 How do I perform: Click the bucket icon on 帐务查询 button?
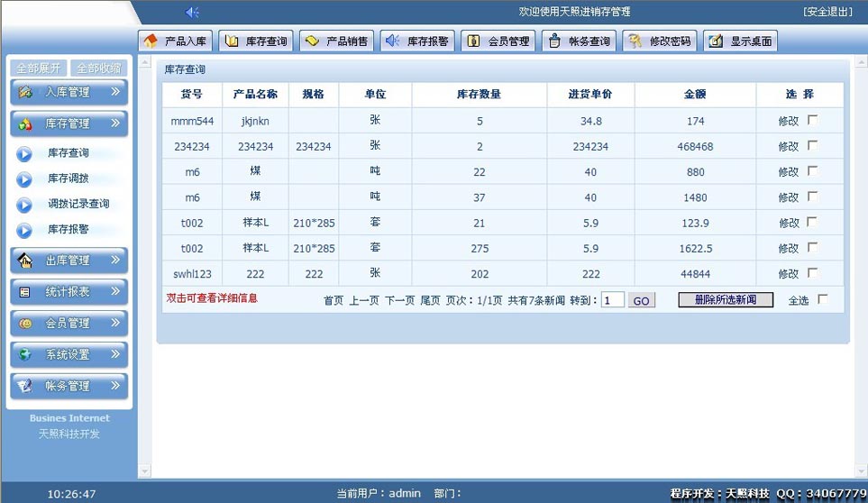554,41
